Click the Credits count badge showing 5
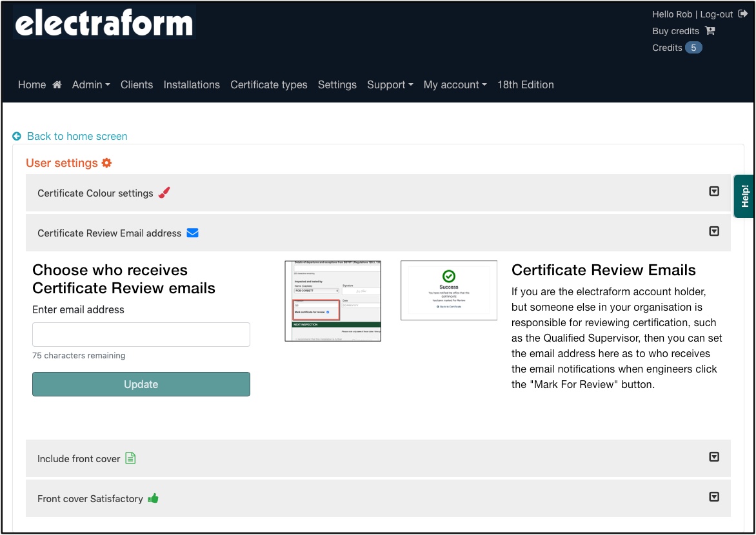This screenshot has width=756, height=535. pyautogui.click(x=693, y=48)
